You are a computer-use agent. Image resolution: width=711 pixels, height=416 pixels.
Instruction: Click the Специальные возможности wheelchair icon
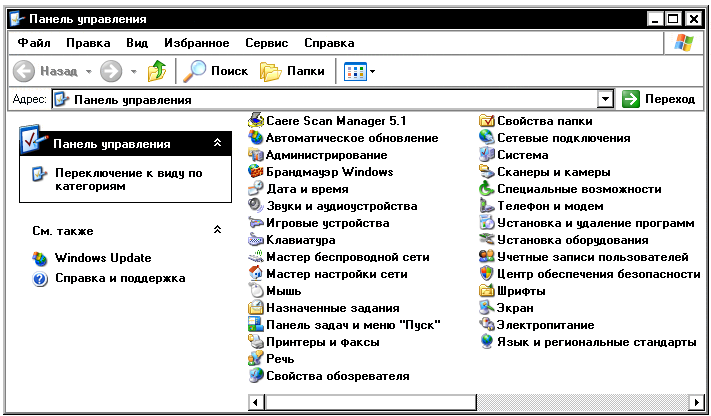(x=487, y=189)
